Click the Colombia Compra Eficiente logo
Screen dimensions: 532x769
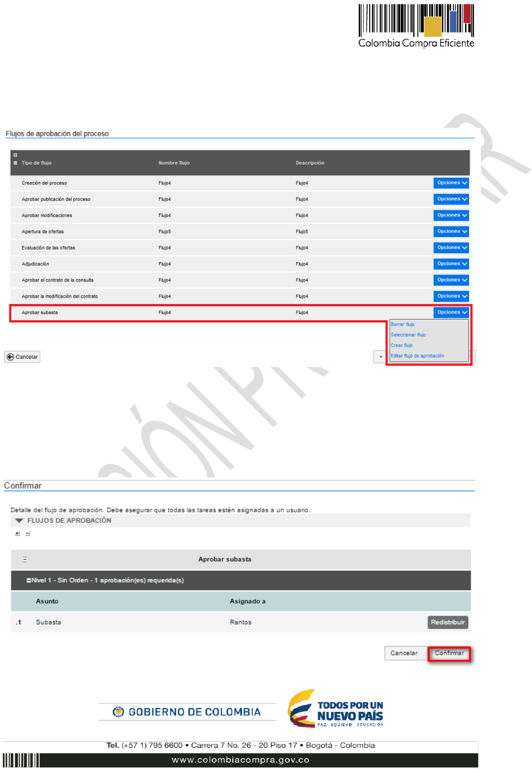pyautogui.click(x=416, y=26)
